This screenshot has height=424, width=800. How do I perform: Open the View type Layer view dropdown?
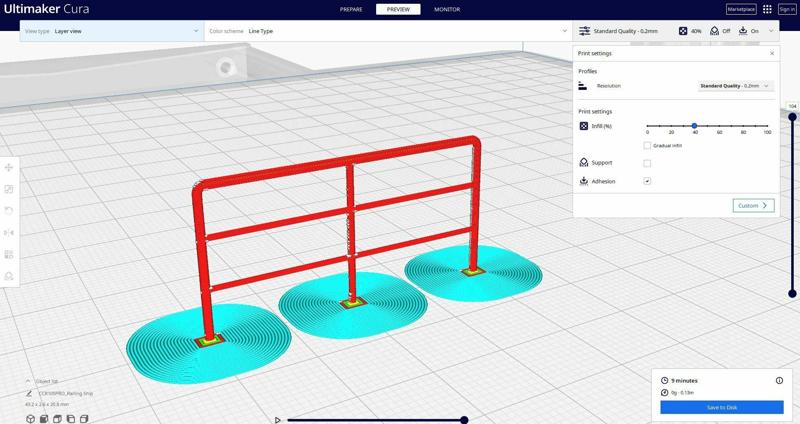pos(112,31)
